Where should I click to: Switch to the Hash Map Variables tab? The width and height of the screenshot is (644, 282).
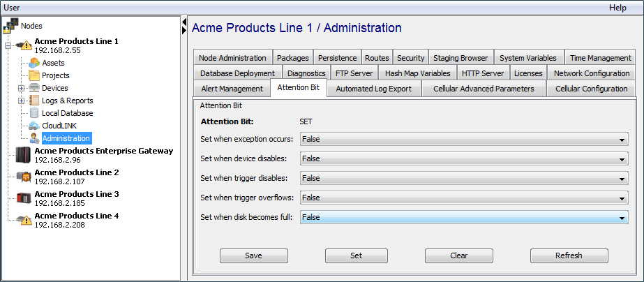(417, 73)
